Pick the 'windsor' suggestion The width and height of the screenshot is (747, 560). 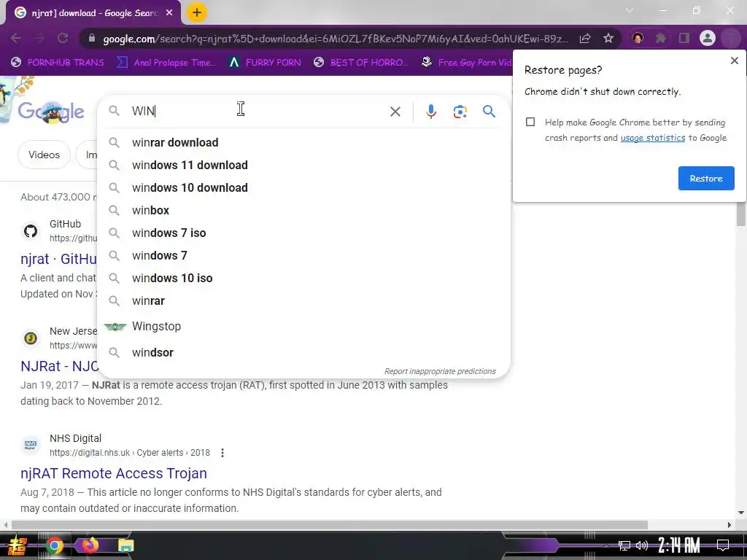click(x=303, y=352)
